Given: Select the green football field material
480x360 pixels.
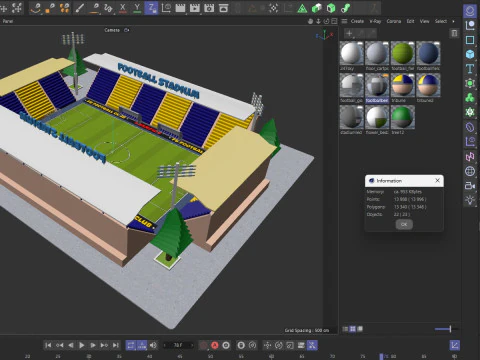Looking at the screenshot, I should pyautogui.click(x=402, y=53).
